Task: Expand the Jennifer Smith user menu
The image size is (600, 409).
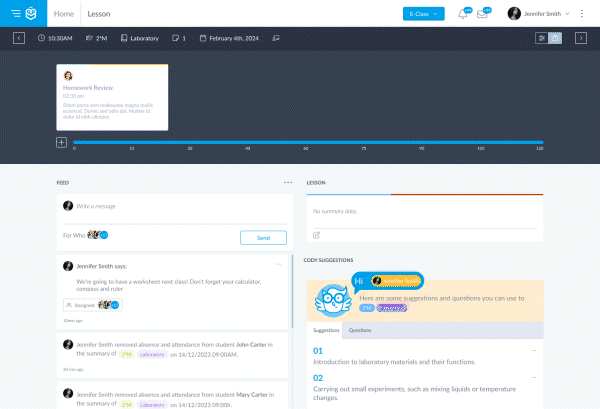Action: click(539, 14)
